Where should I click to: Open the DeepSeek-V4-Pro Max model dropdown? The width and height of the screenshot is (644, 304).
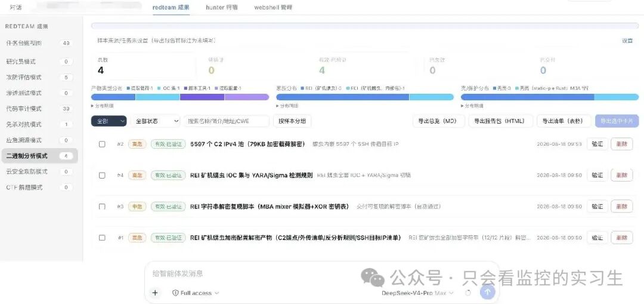coord(417,293)
